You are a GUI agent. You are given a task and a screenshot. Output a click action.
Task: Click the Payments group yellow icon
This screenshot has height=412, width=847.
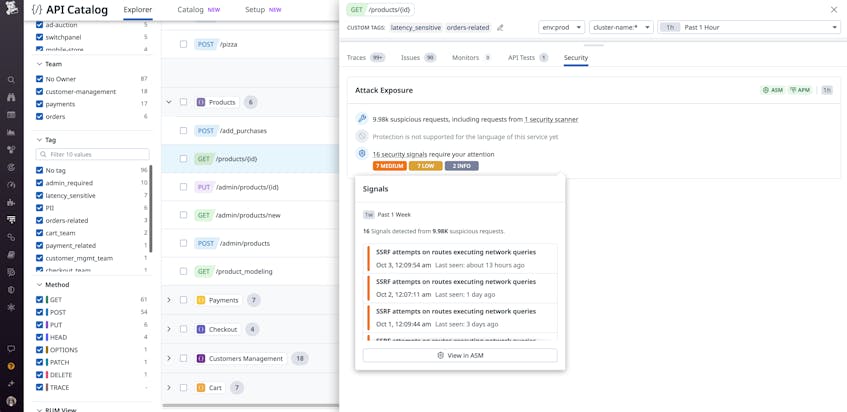coord(200,300)
